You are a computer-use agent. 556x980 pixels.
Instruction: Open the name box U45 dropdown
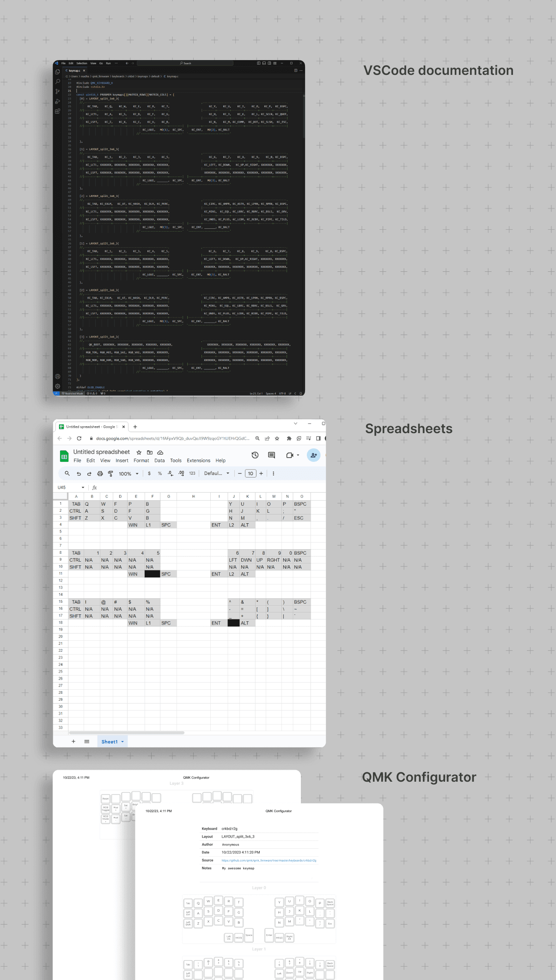(83, 487)
